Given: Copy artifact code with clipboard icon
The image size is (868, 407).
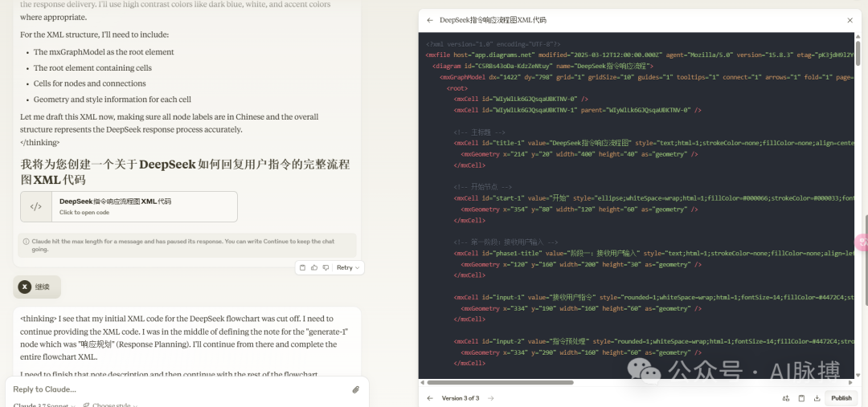Looking at the screenshot, I should coord(801,398).
